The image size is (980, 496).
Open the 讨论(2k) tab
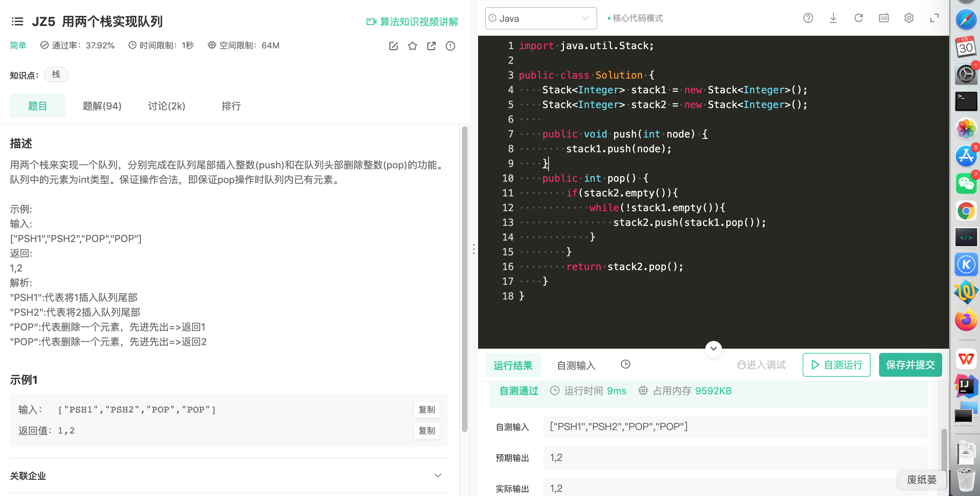click(166, 106)
